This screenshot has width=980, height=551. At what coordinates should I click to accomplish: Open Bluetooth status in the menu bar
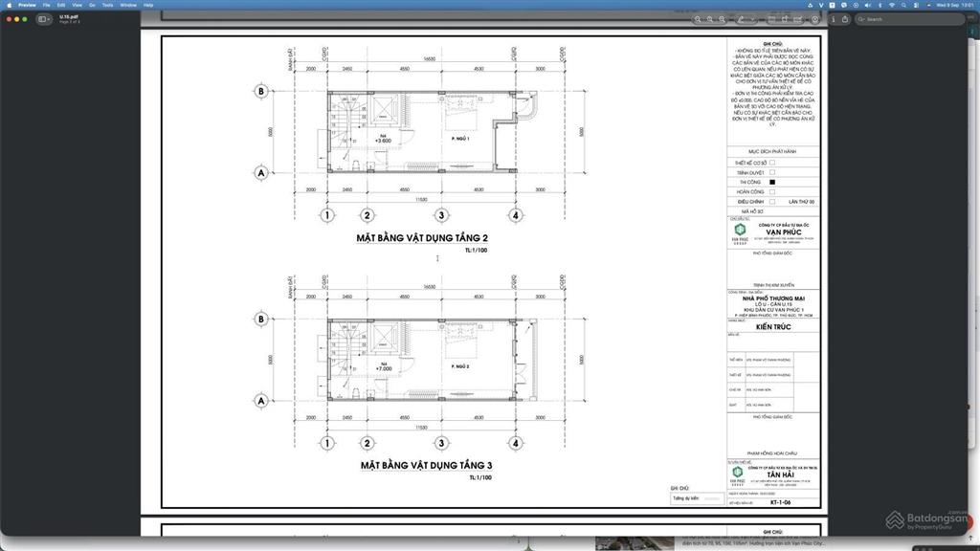(880, 5)
